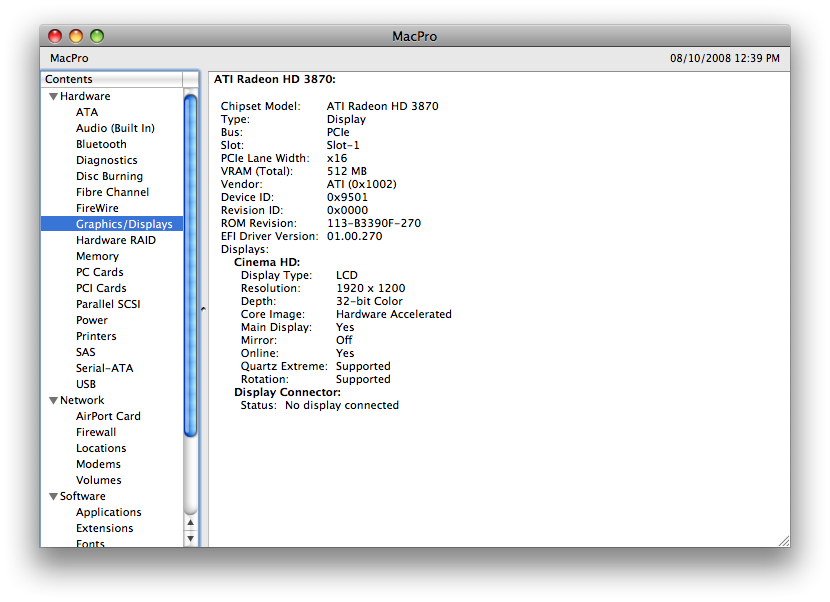The width and height of the screenshot is (830, 602).
Task: Click the Cinema HD display heading
Action: [267, 263]
